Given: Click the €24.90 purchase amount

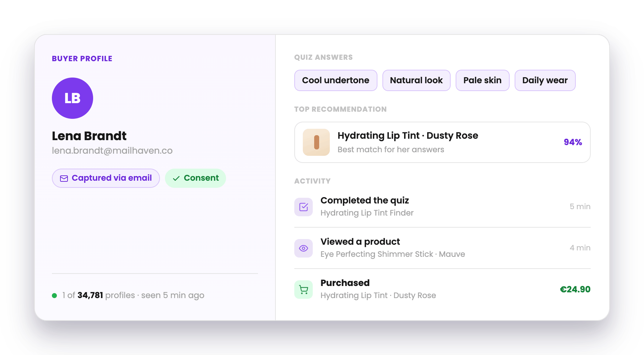Looking at the screenshot, I should pos(575,290).
